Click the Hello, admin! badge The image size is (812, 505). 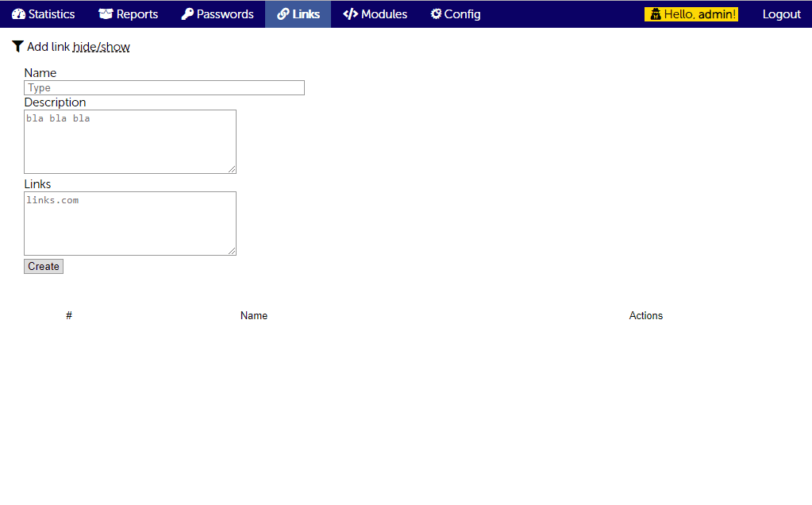pyautogui.click(x=691, y=13)
